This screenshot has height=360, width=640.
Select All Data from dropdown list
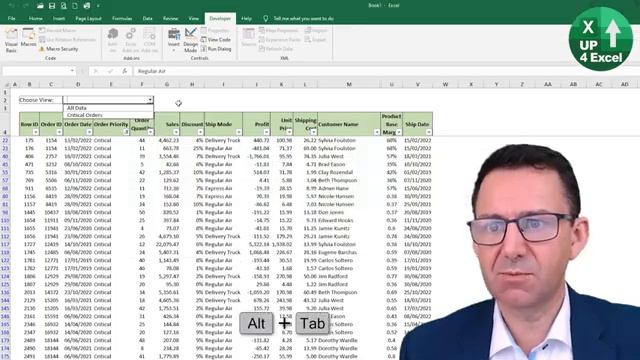108,108
